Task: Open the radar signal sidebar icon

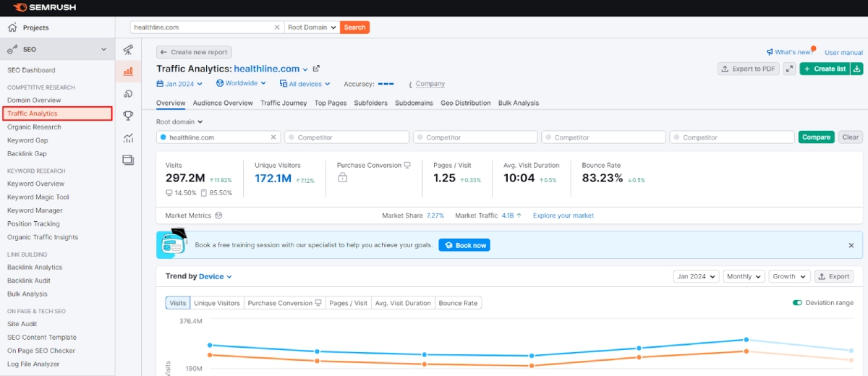Action: 128,93
